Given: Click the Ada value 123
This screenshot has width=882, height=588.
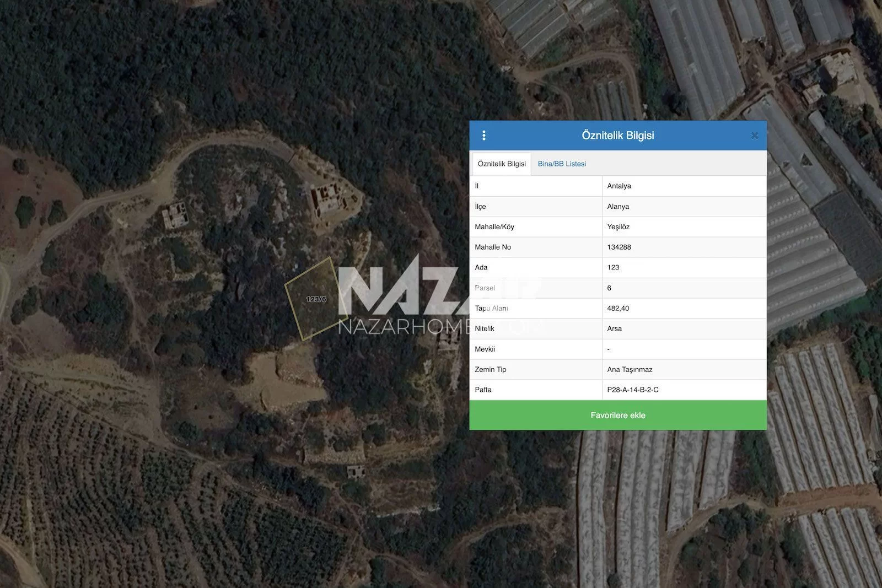Looking at the screenshot, I should click(613, 267).
